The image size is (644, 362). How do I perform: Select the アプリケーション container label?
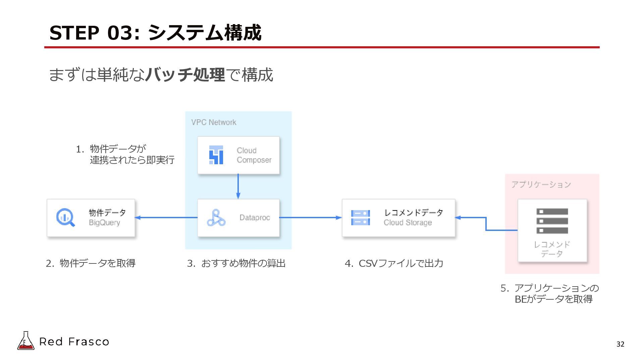click(541, 184)
